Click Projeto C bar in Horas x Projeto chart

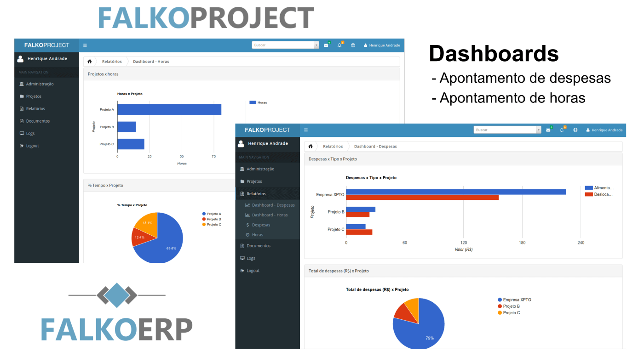coord(131,144)
